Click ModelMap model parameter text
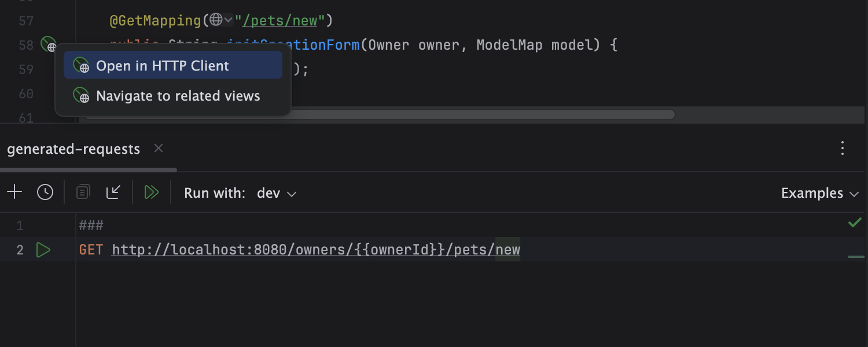This screenshot has width=868, height=347. [x=538, y=45]
